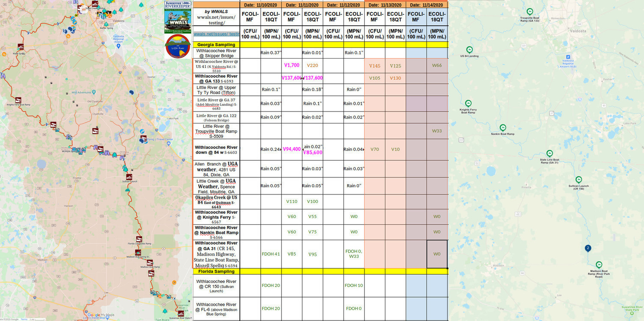
Task: Select State Line Boat Ramp pin on right map
Action: pyautogui.click(x=549, y=153)
